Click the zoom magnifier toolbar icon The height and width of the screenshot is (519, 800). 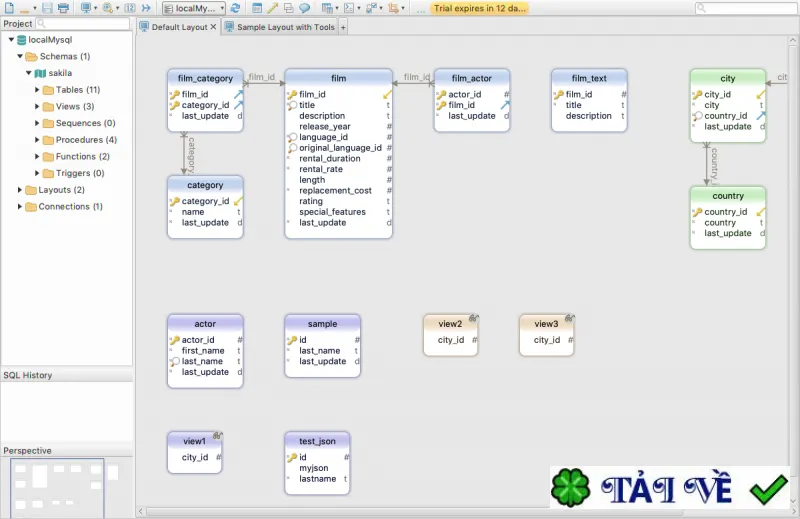(x=107, y=8)
